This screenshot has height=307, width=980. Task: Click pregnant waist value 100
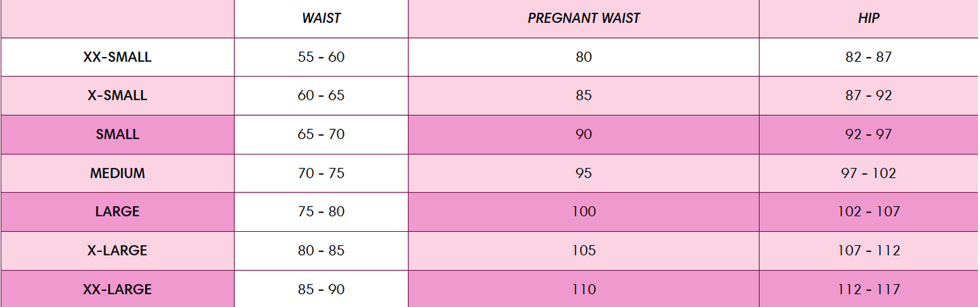[x=583, y=211]
